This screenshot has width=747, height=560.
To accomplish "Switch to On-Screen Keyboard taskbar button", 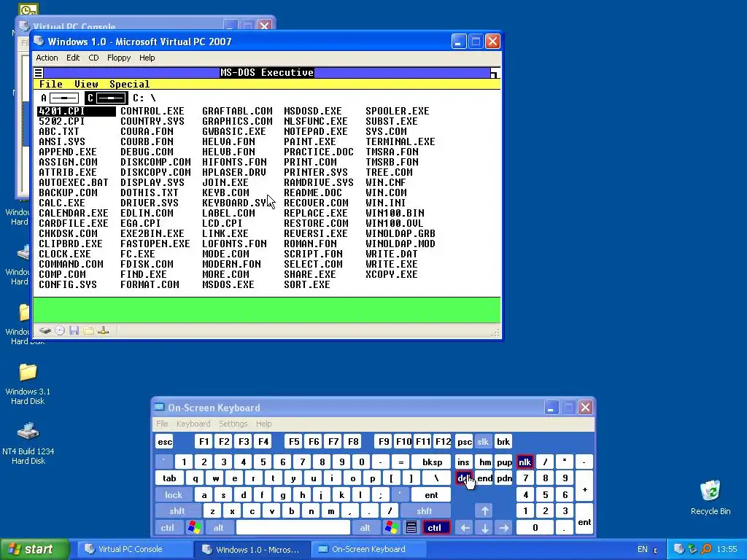I will pyautogui.click(x=368, y=549).
